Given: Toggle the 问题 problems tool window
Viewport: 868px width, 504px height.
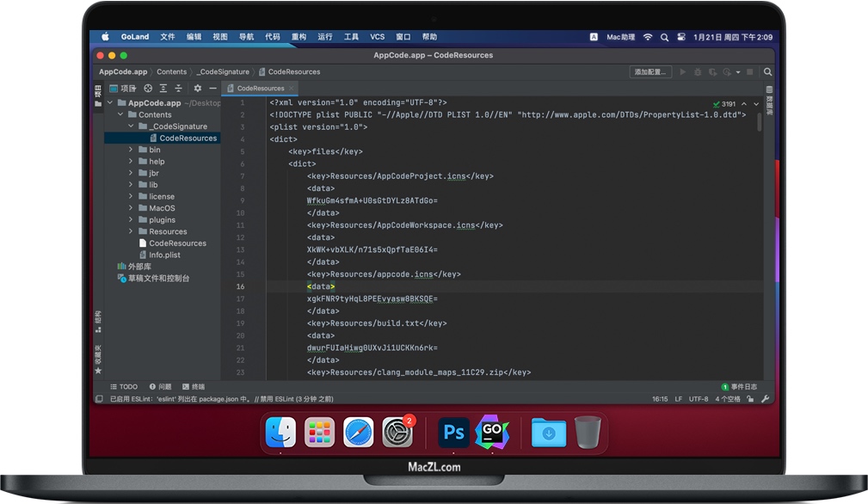Looking at the screenshot, I should pos(160,387).
